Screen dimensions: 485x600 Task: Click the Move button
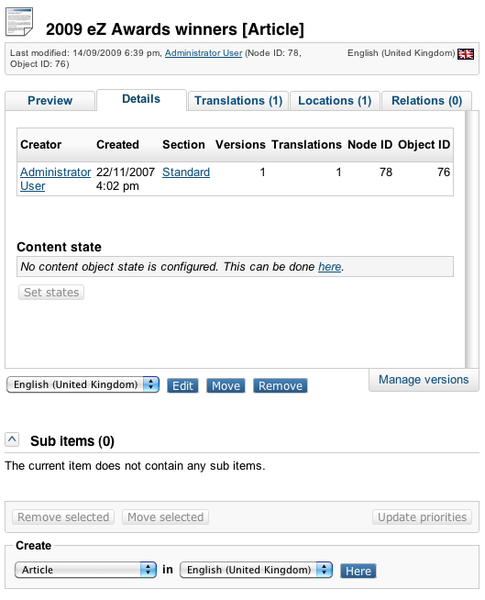(226, 386)
